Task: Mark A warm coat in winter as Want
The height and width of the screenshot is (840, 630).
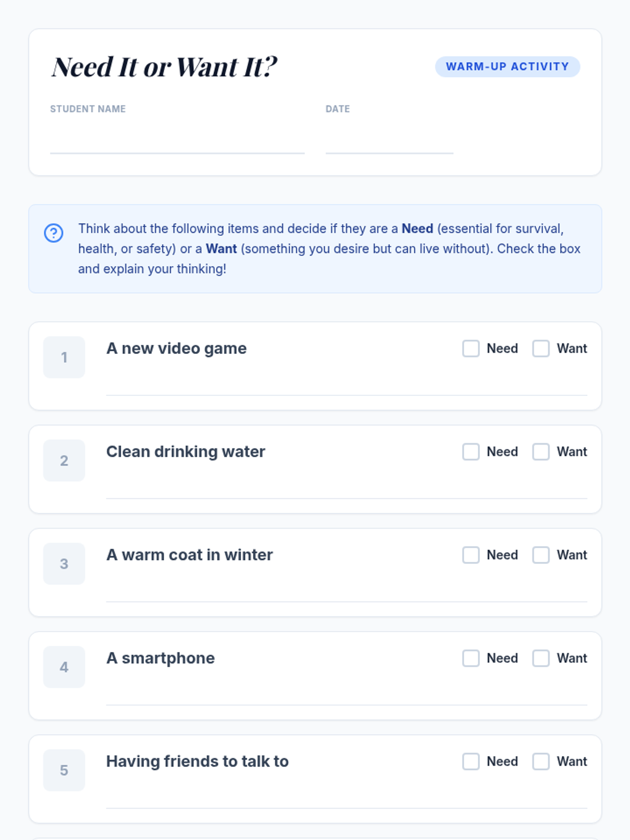Action: (x=541, y=555)
